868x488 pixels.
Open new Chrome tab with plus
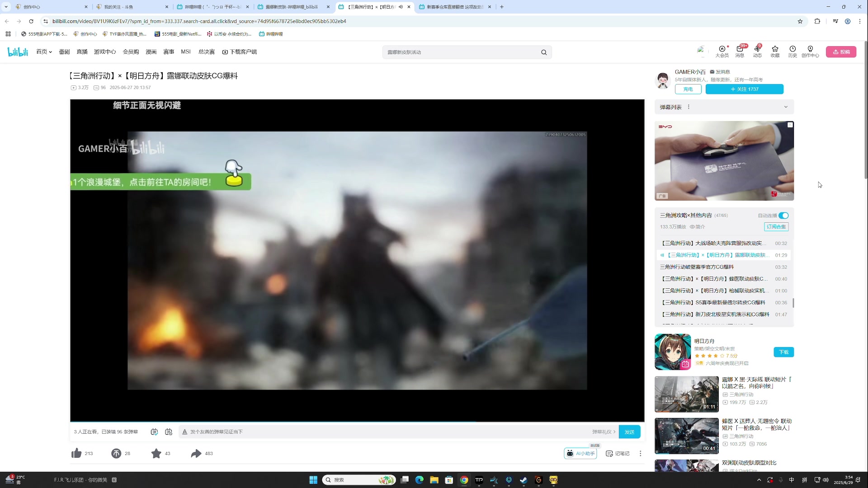[502, 7]
